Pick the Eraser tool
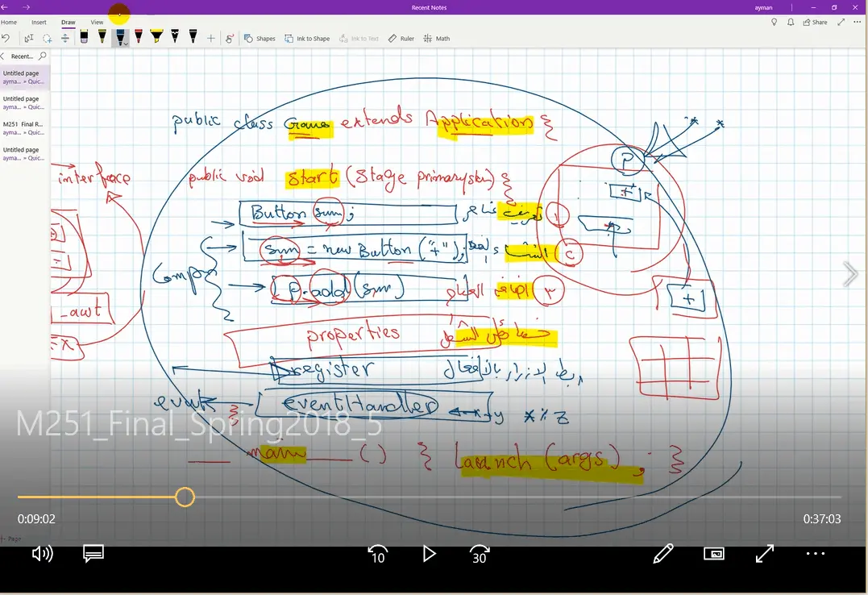 click(84, 37)
